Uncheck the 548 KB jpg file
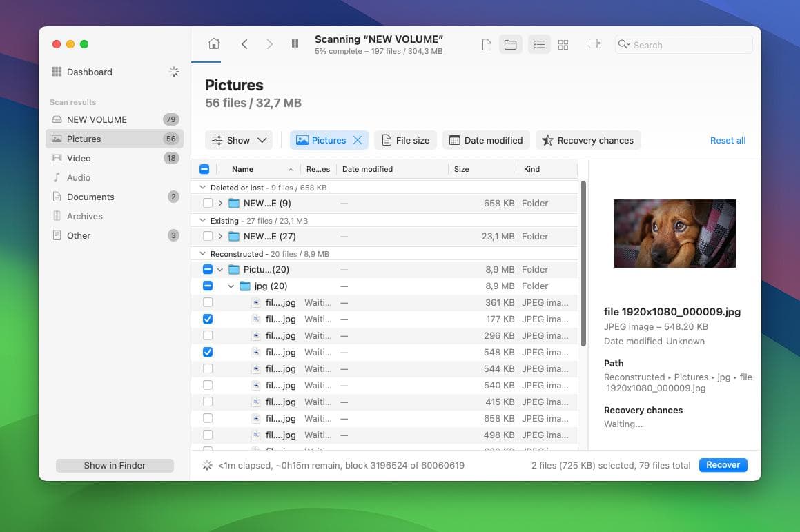This screenshot has height=532, width=800. (208, 353)
